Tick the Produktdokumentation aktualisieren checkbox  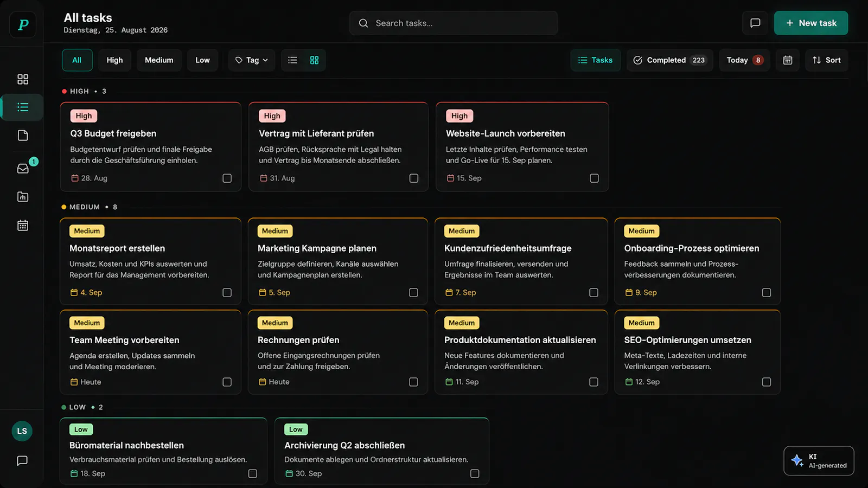pyautogui.click(x=594, y=382)
